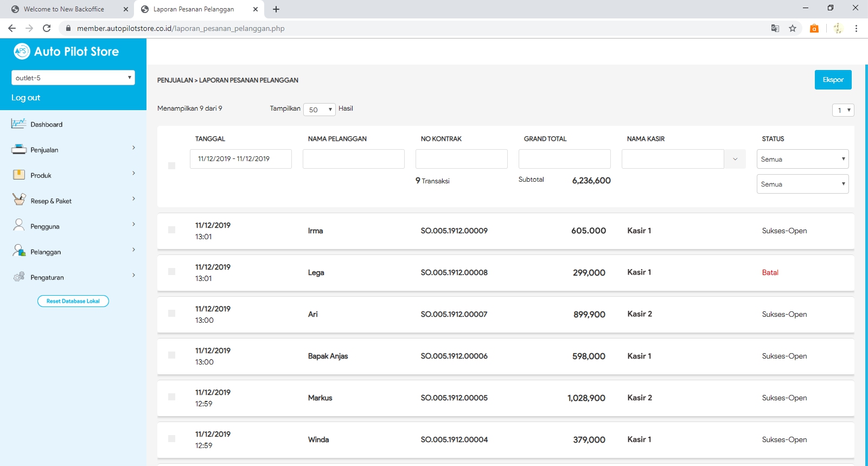Click the Ekspor button
Screen dimensions: 868x466
833,80
